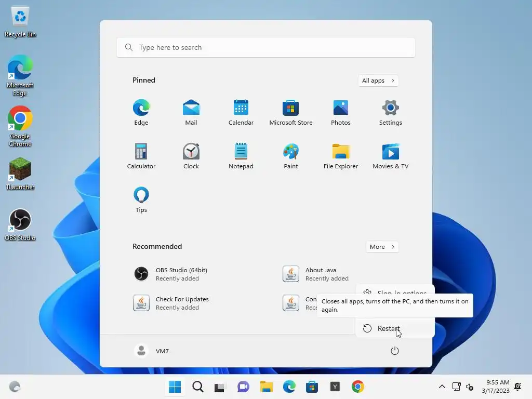532x399 pixels.
Task: Select Microsoft Edge desktop shortcut
Action: [x=20, y=75]
